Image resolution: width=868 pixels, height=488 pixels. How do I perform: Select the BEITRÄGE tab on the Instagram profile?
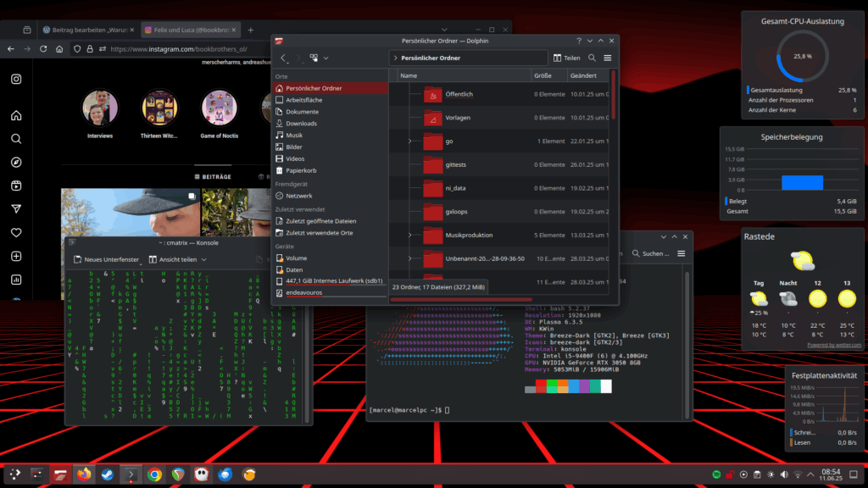213,177
